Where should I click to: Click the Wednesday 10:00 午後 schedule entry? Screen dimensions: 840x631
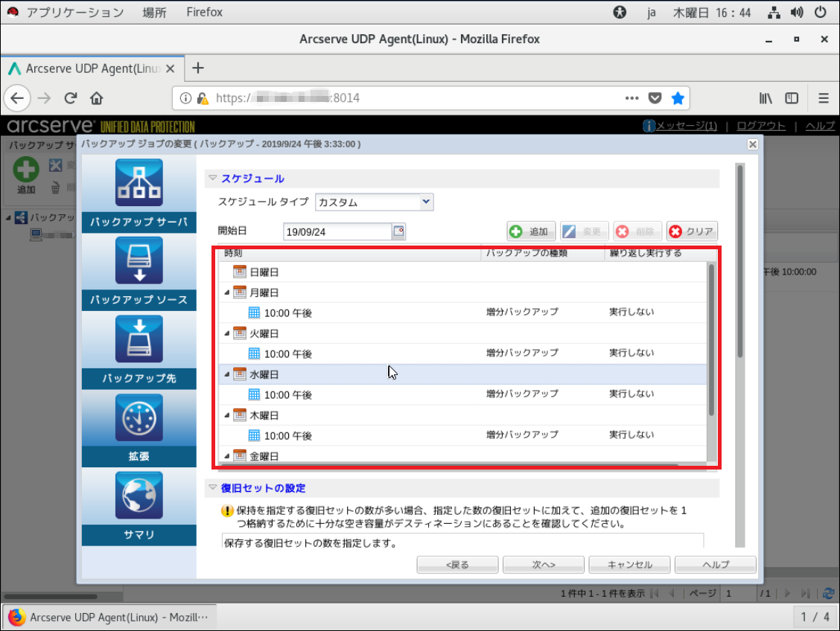coord(287,395)
